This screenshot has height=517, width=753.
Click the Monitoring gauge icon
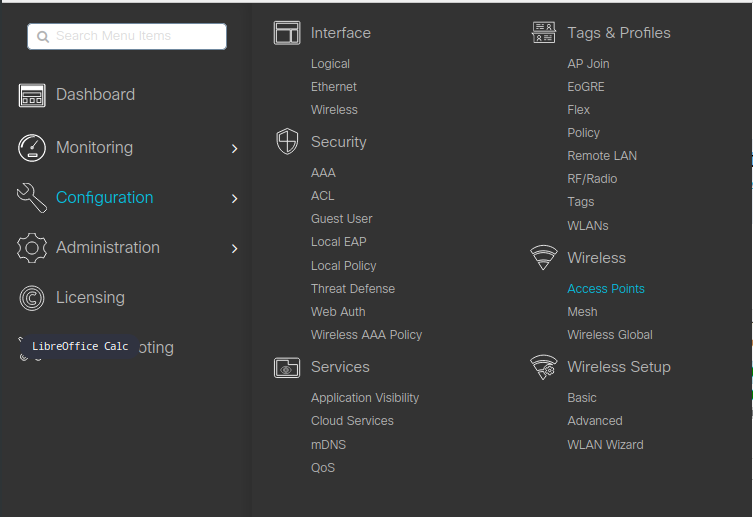[32, 148]
